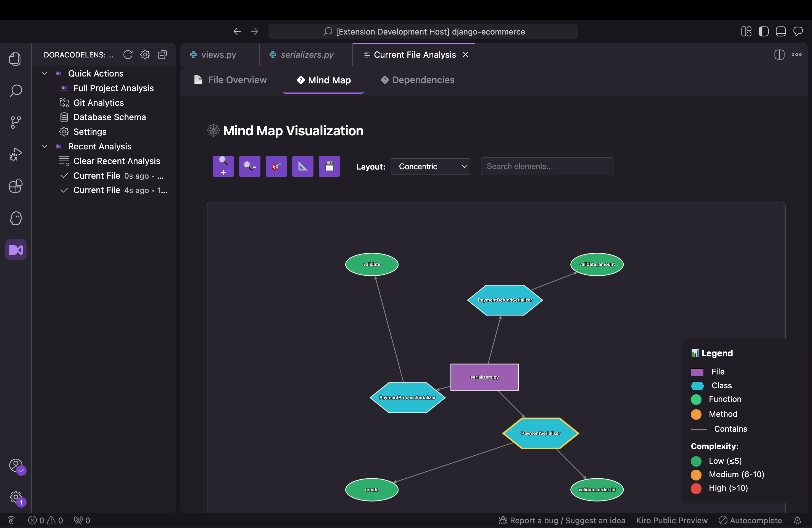Refresh the DoraCodeLens panel
Screen dimensions: 812x528
(128, 55)
